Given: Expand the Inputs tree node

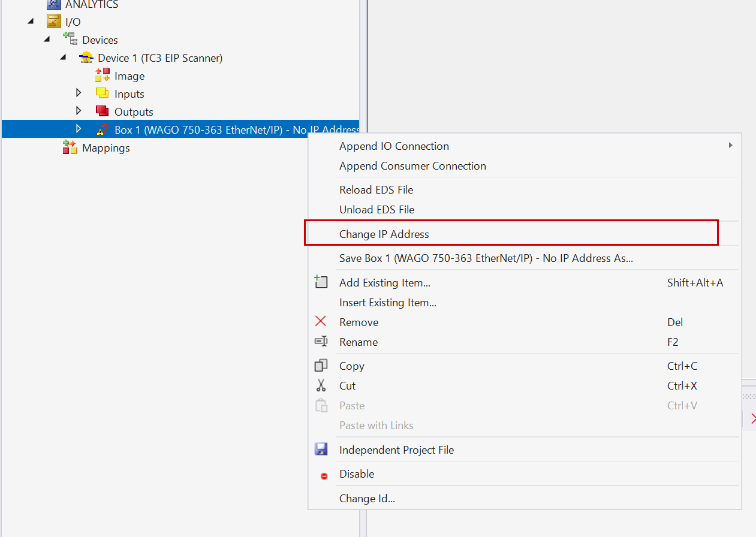Looking at the screenshot, I should [x=79, y=93].
